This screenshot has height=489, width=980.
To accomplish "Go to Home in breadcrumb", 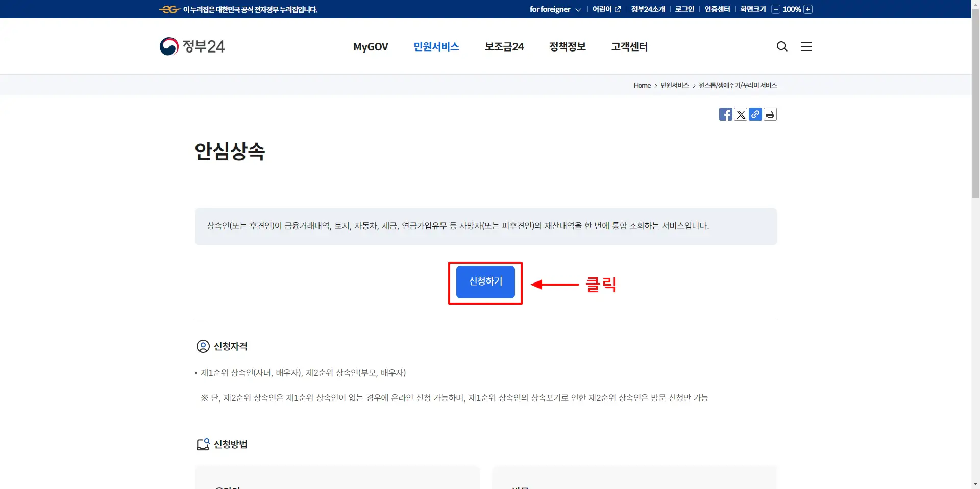I will click(642, 85).
